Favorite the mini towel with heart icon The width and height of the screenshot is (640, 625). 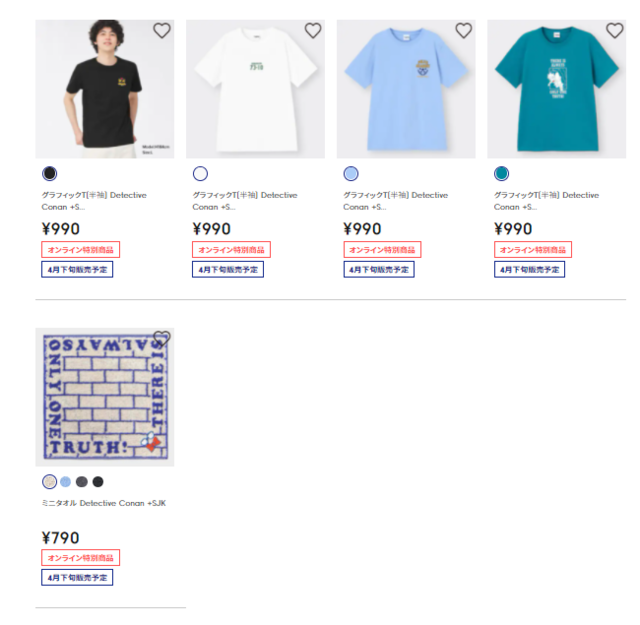162,339
